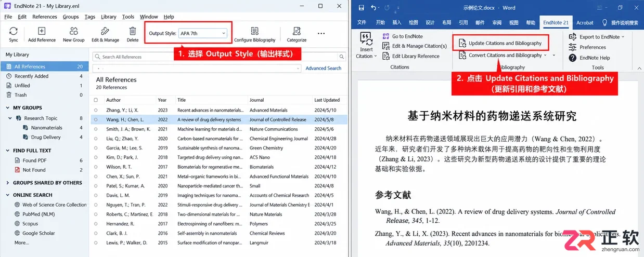Collapse the Research Topic group set
Screen dimensions: 644x257
pyautogui.click(x=10, y=118)
